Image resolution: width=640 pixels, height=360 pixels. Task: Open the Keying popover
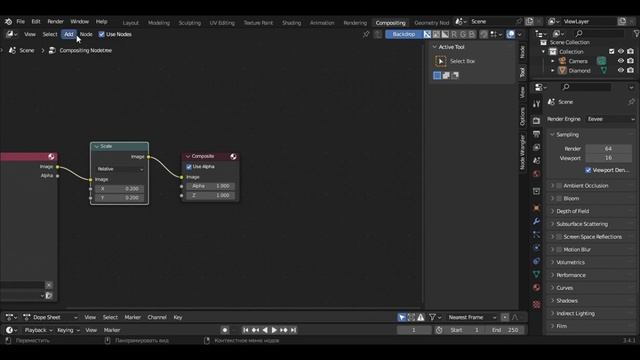pyautogui.click(x=68, y=330)
